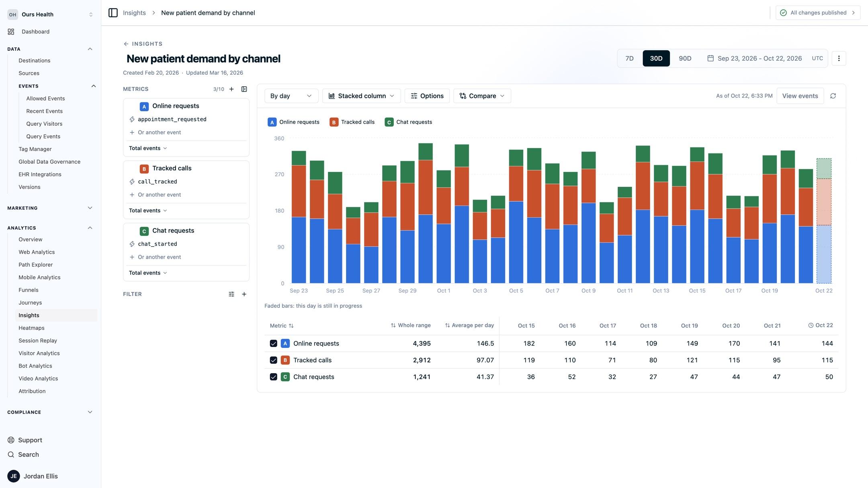868x488 pixels.
Task: Click the call_tracked event bolt icon
Action: pyautogui.click(x=132, y=182)
